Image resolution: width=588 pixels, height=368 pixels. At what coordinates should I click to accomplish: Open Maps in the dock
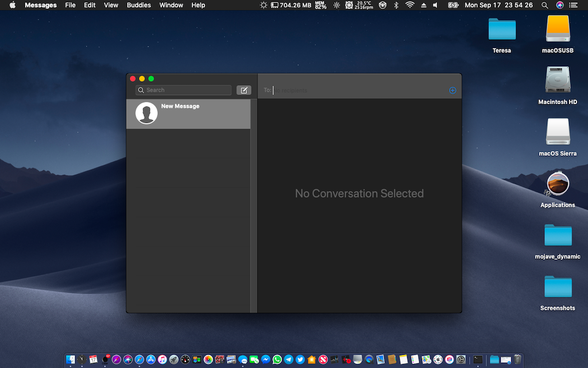427,359
